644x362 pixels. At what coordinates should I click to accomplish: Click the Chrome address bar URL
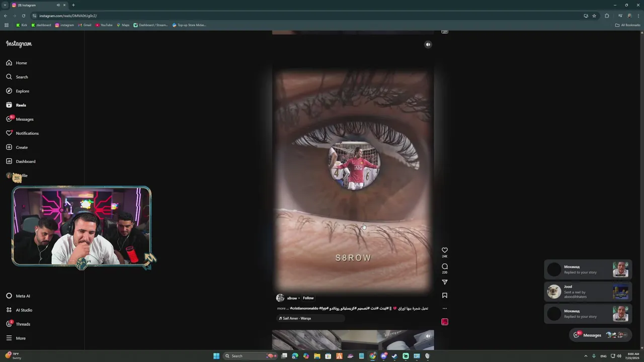(x=68, y=16)
